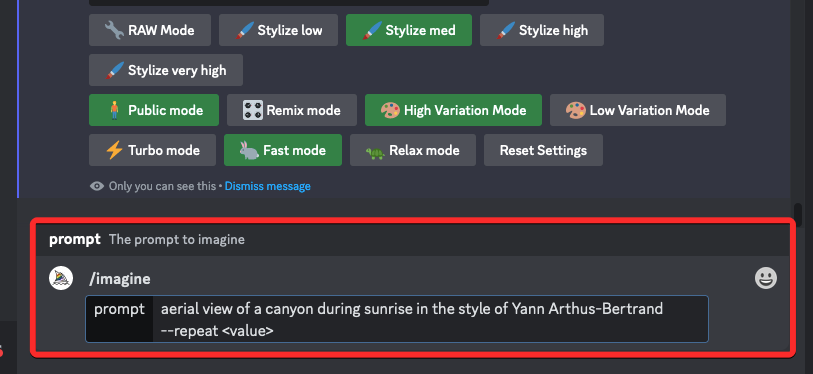Click the Midjourney sailboat bot avatar

(x=61, y=279)
